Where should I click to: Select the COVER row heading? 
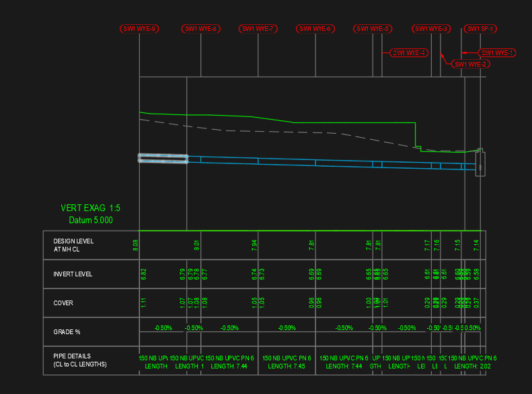click(63, 303)
